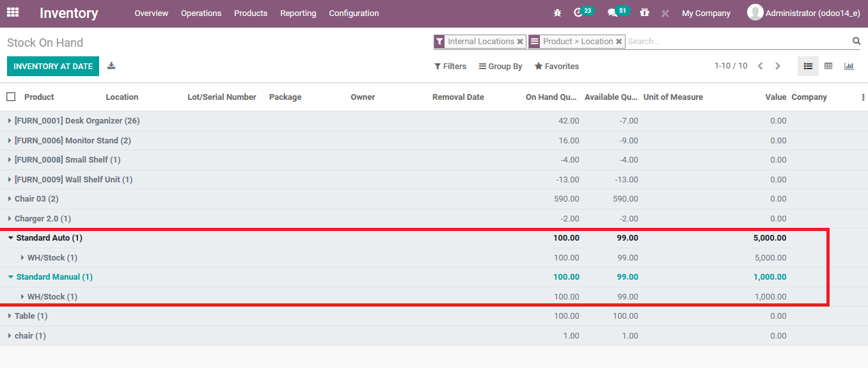
Task: Click the 1-10 / 10 pager text
Action: pos(730,66)
